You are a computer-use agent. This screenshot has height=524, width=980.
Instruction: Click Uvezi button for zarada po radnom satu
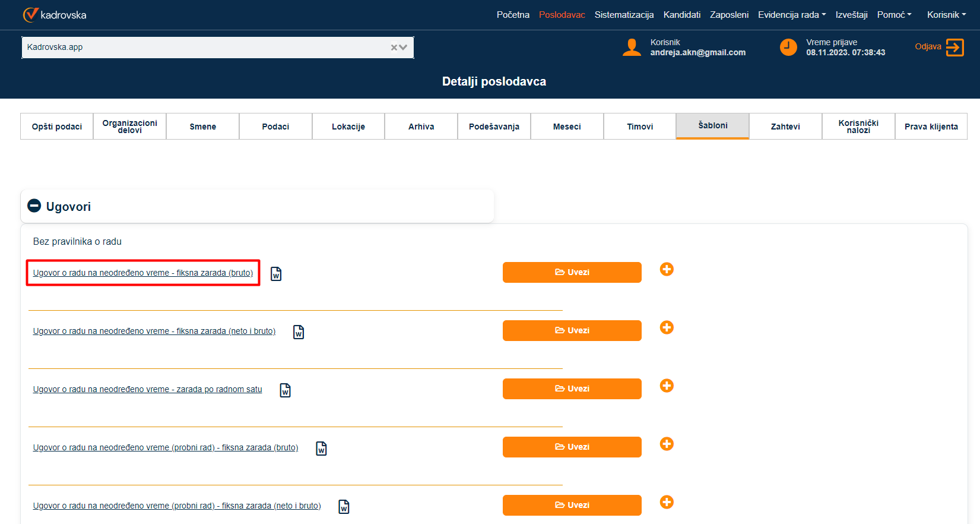click(572, 389)
